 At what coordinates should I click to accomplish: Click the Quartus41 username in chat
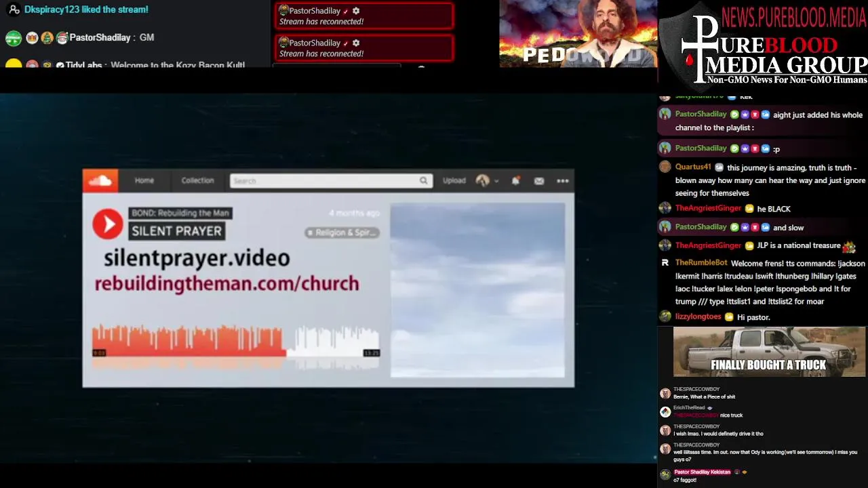tap(693, 167)
